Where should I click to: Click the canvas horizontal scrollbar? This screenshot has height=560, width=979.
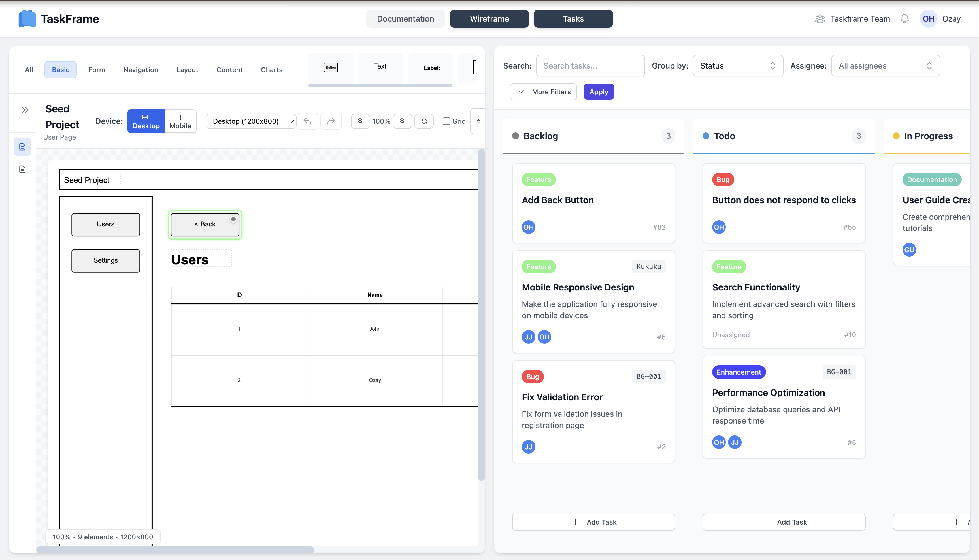tap(175, 550)
